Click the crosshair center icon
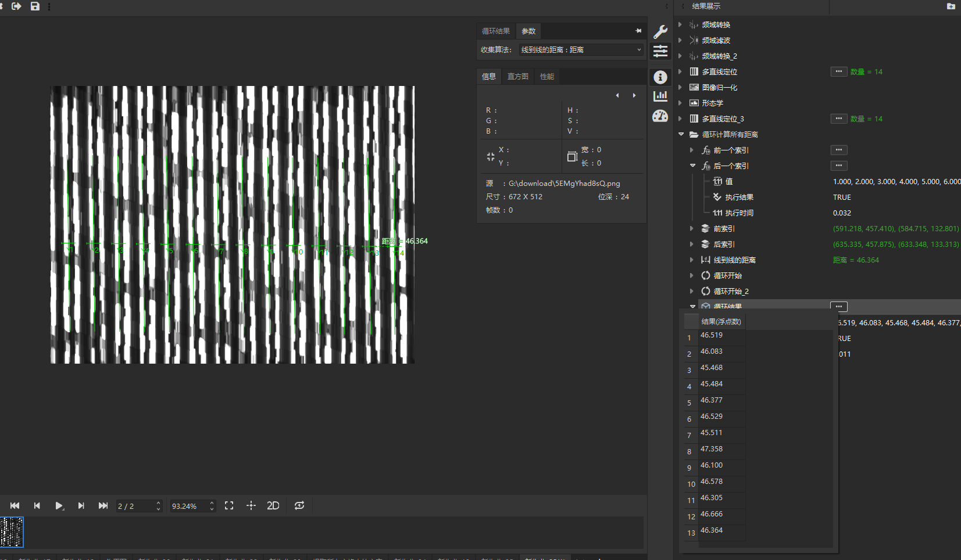The height and width of the screenshot is (560, 961). click(251, 506)
